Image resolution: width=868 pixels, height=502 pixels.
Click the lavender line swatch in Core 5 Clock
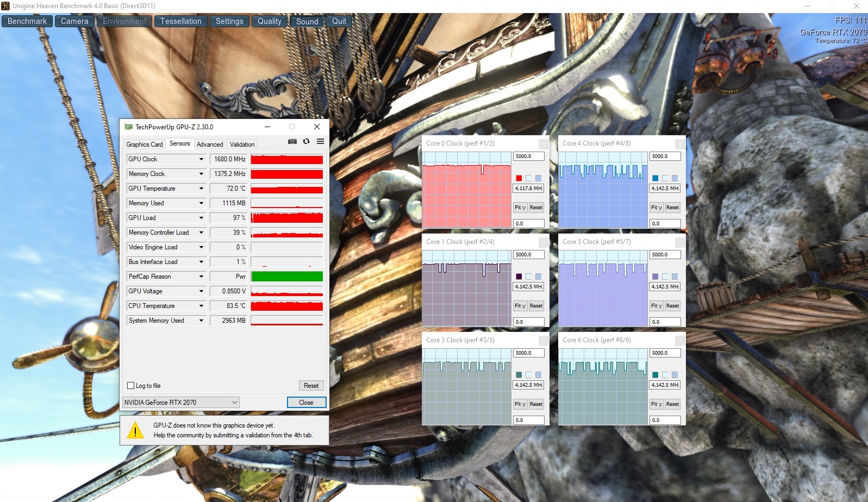click(655, 277)
